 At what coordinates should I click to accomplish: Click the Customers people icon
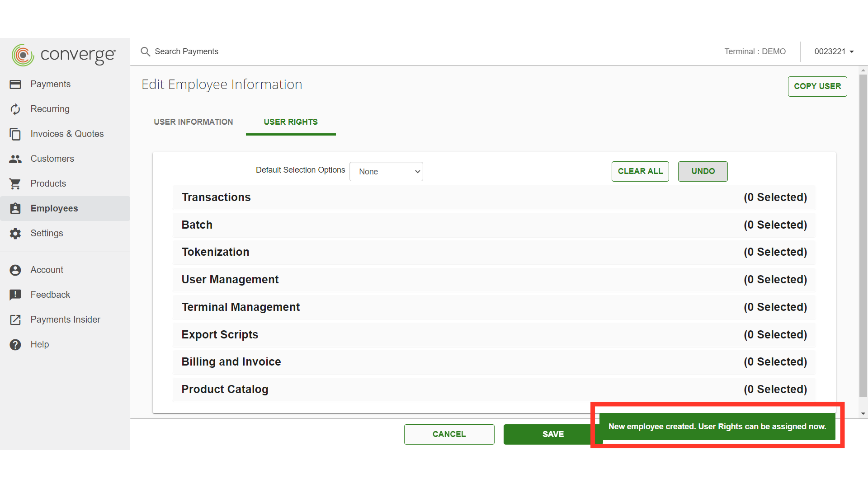pyautogui.click(x=15, y=159)
